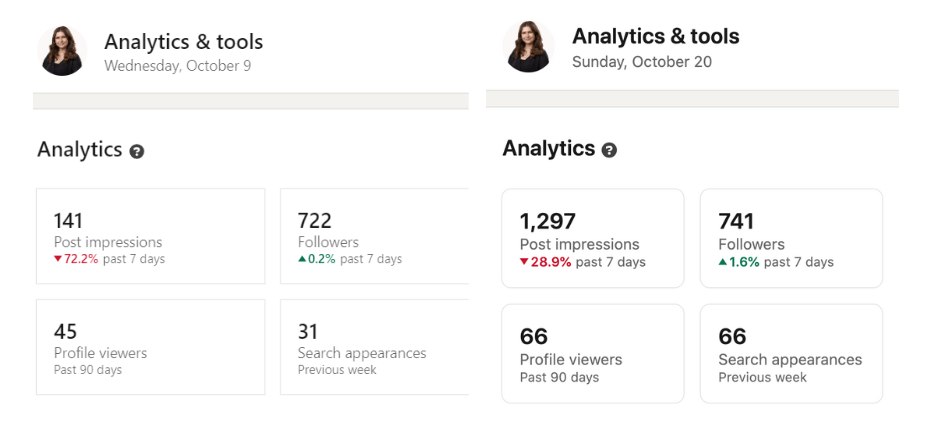This screenshot has width=936, height=431.
Task: Click the Analytics & tools title above Wednesday, October 9
Action: (183, 42)
